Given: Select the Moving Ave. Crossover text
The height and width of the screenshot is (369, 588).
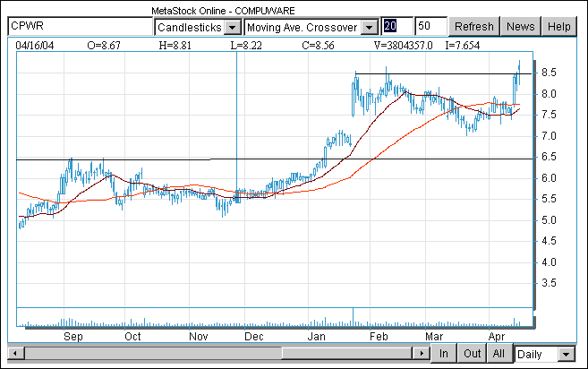Looking at the screenshot, I should pyautogui.click(x=303, y=28).
